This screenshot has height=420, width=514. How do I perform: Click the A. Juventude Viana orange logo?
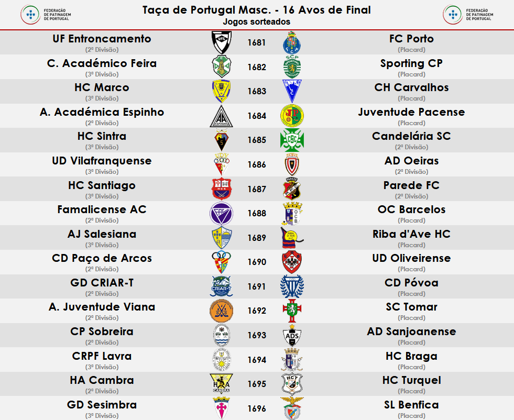tap(221, 311)
